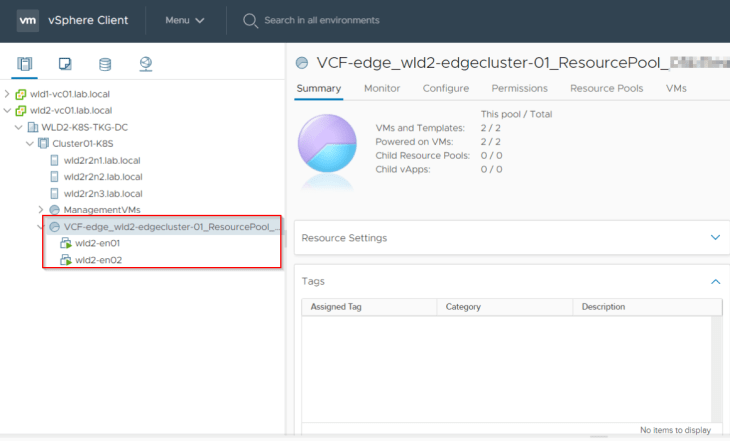
Task: Open the Hosts and Clusters view icon
Action: (25, 64)
